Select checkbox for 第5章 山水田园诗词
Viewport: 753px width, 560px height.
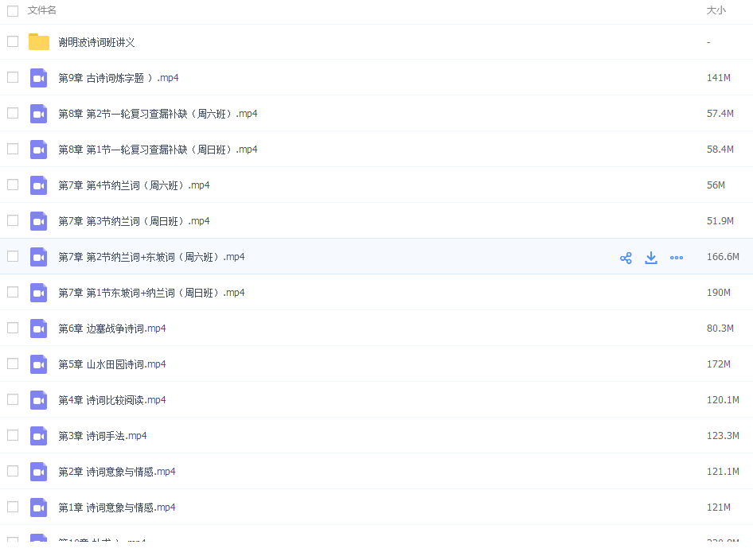pos(13,364)
